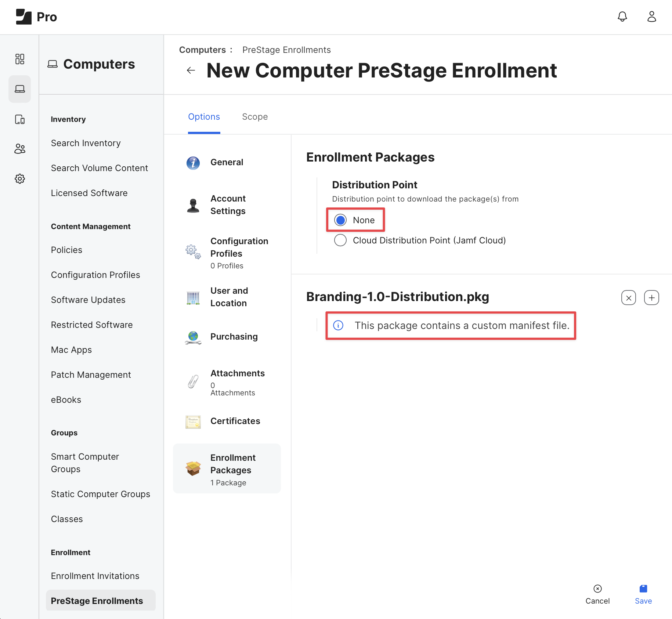The width and height of the screenshot is (672, 619).
Task: Select the None distribution point radio button
Action: coord(340,220)
